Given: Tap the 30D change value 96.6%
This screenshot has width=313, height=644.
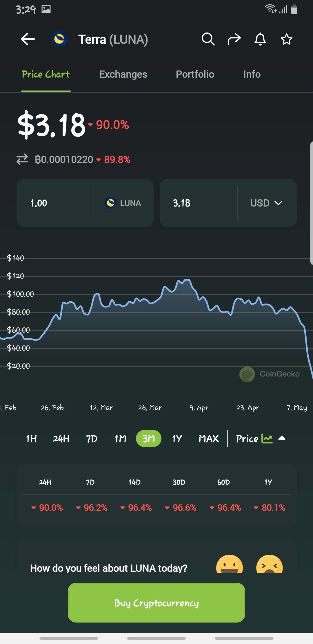Looking at the screenshot, I should pos(181,508).
